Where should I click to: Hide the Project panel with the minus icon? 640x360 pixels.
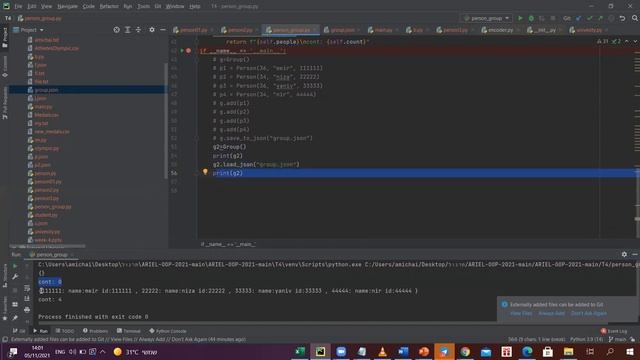pyautogui.click(x=163, y=30)
